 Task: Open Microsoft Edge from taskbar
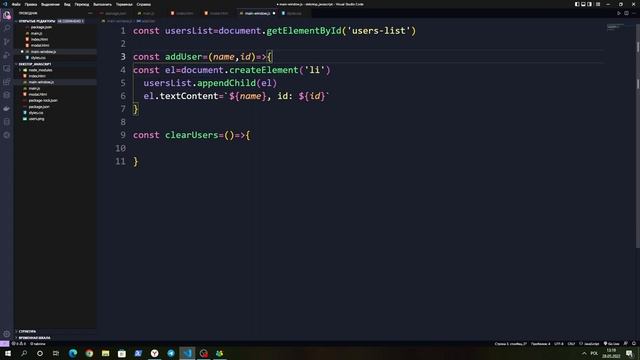73,353
